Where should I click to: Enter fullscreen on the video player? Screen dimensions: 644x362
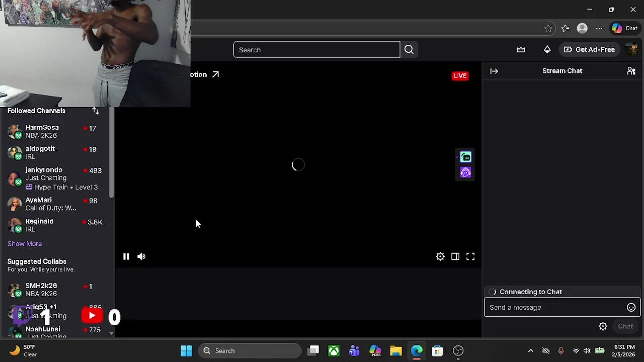(470, 256)
